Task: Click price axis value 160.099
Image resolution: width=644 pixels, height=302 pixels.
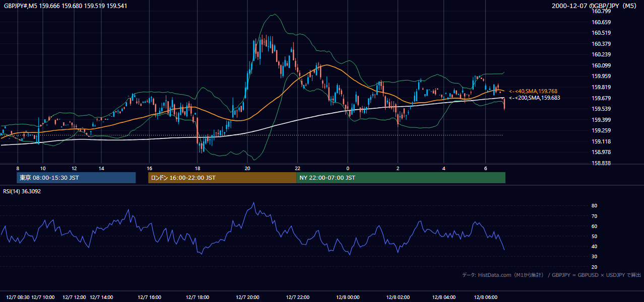Action: click(602, 65)
